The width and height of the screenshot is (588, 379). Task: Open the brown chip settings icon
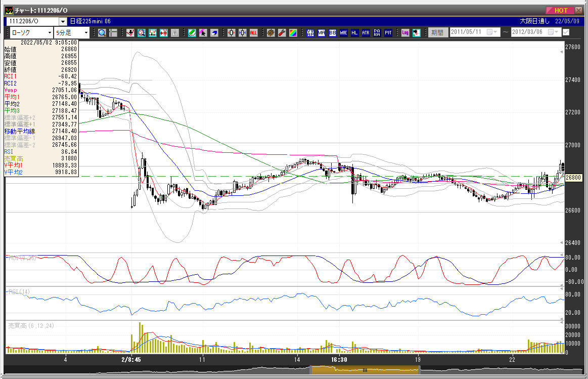(x=271, y=33)
